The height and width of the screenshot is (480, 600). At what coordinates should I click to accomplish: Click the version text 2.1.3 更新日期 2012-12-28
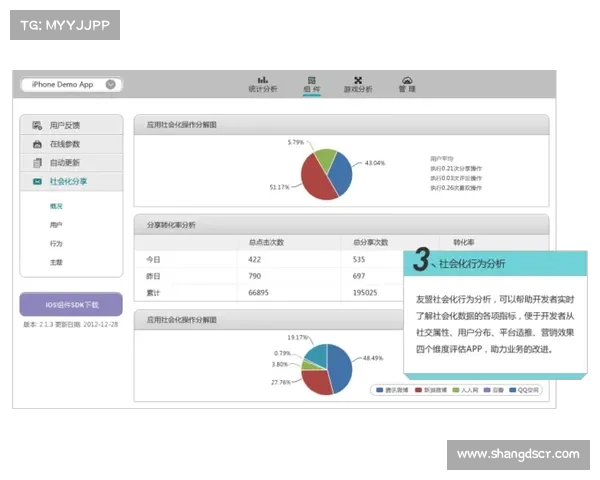click(71, 325)
